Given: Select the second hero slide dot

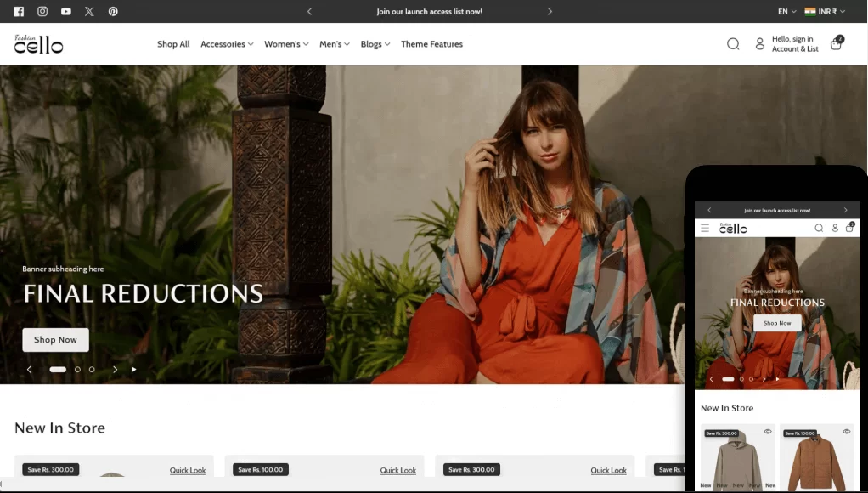Looking at the screenshot, I should click(77, 370).
